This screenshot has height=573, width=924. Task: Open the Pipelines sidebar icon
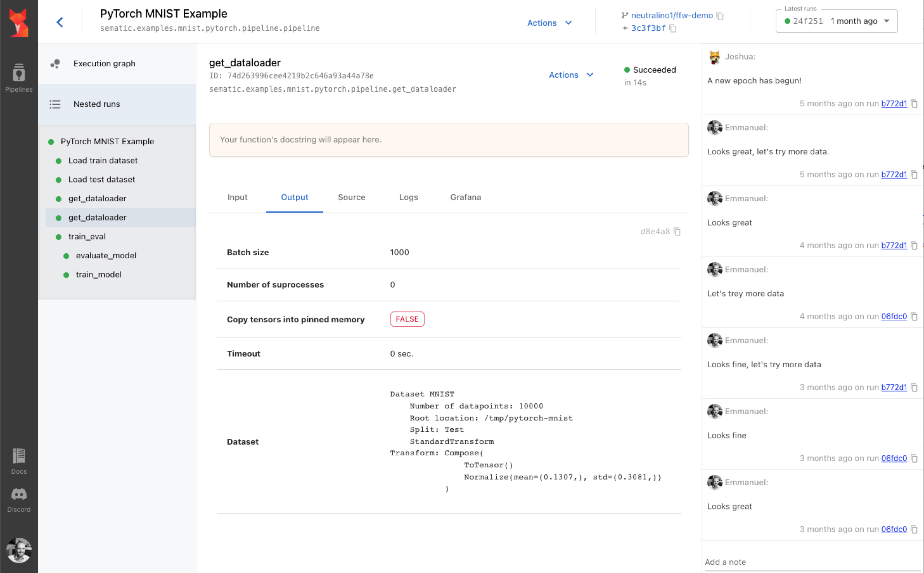19,78
